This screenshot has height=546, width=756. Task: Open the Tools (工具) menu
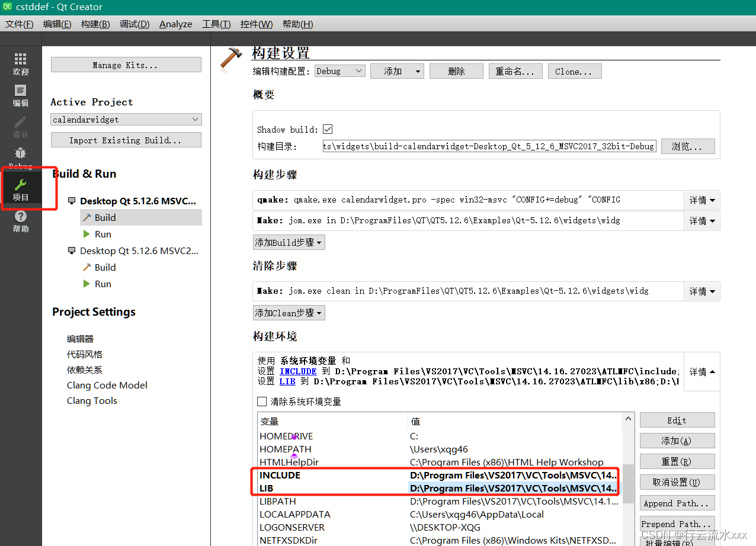click(216, 24)
